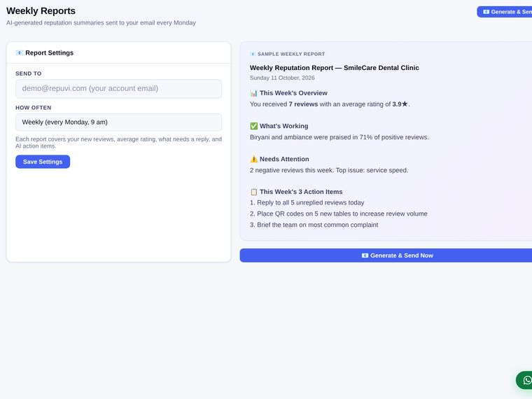
Task: Click the warning icon beside Needs Attention
Action: [254, 159]
